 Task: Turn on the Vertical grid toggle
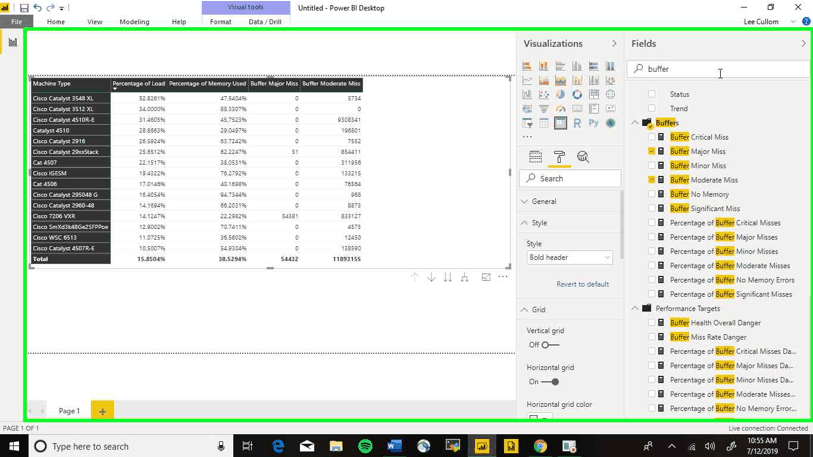550,345
